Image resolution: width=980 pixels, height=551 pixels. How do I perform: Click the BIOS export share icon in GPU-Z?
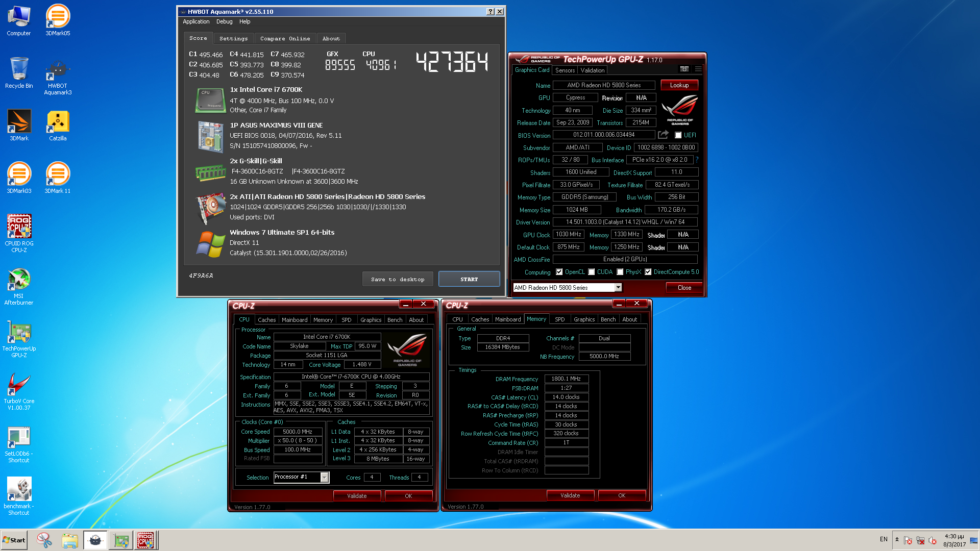(663, 135)
